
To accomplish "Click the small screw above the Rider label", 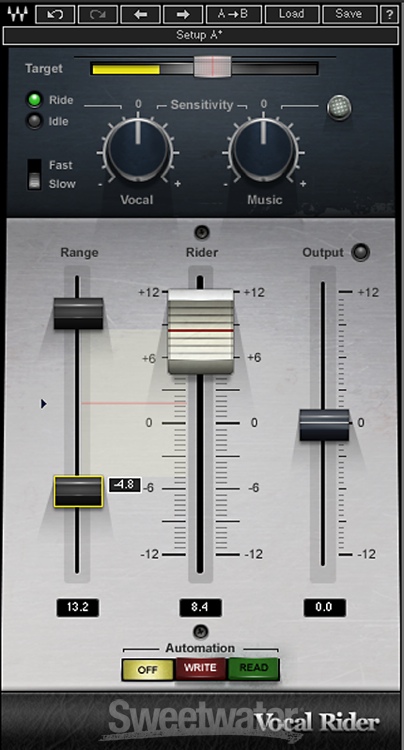I will (201, 232).
